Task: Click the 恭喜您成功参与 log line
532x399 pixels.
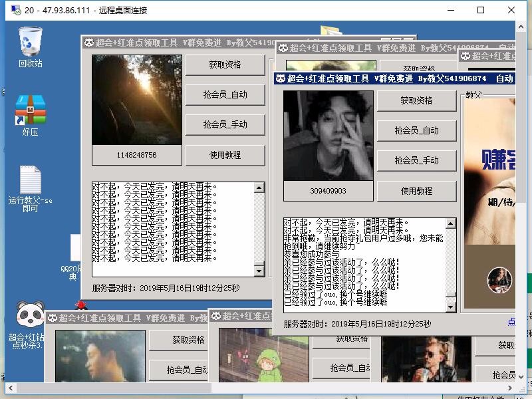Action: [311, 255]
